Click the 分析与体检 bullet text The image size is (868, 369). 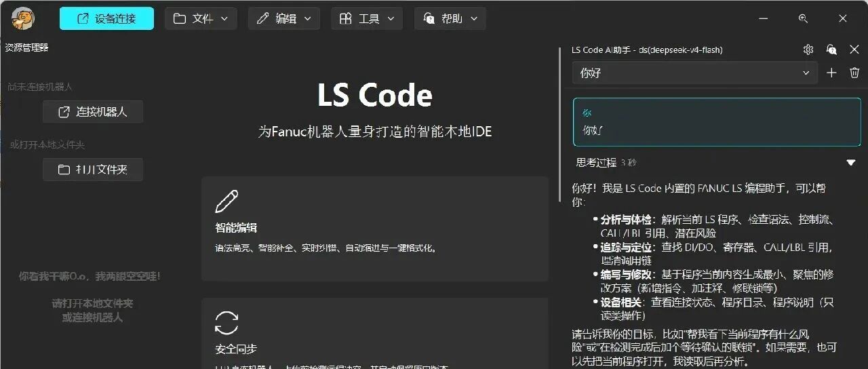pyautogui.click(x=717, y=226)
